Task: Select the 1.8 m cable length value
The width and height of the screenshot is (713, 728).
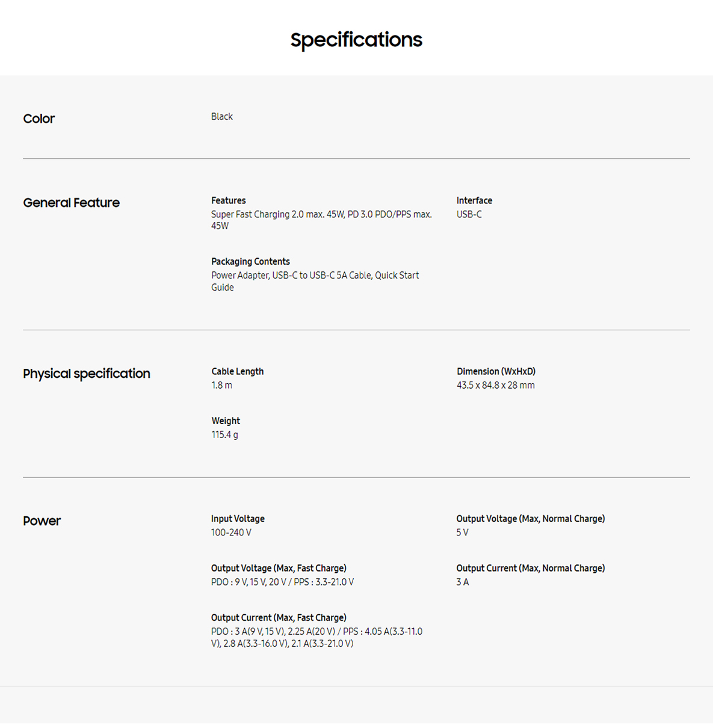Action: coord(222,385)
